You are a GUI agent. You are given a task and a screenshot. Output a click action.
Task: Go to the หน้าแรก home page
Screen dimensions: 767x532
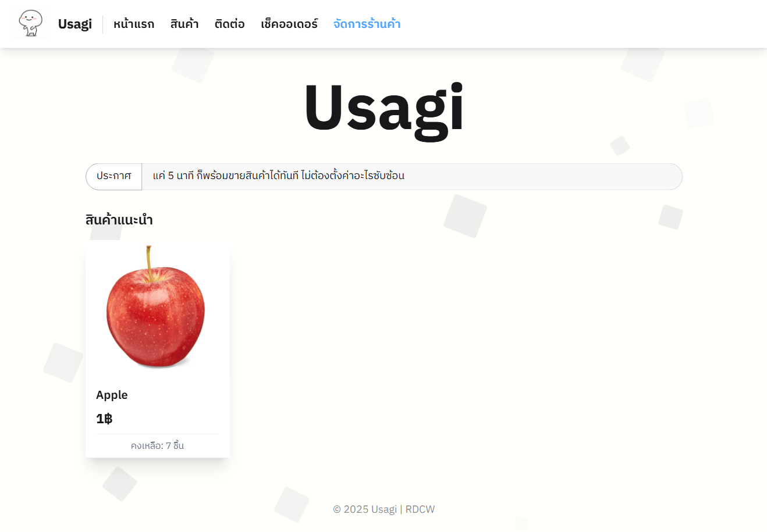coord(134,24)
